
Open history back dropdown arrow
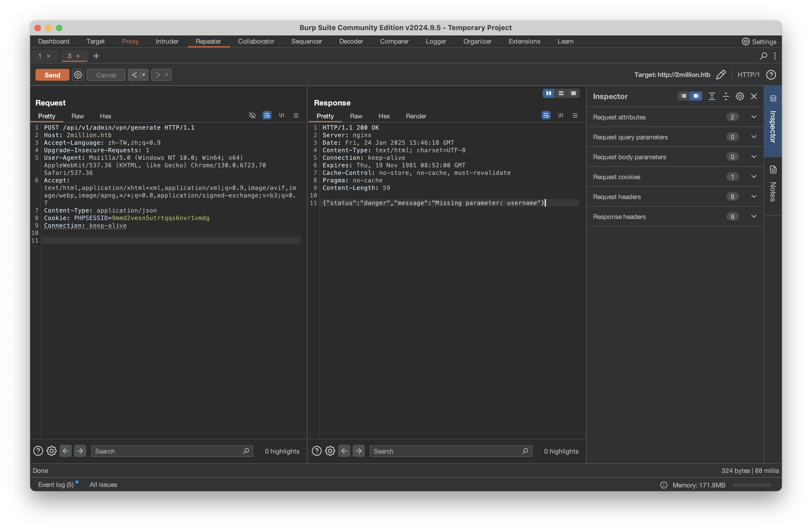(x=144, y=75)
